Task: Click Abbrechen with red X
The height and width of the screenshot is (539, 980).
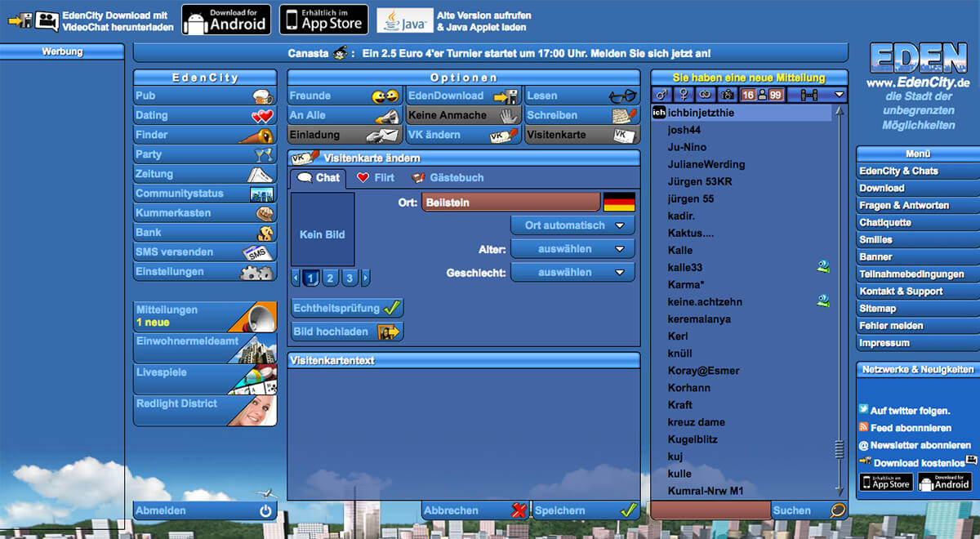Action: tap(475, 510)
